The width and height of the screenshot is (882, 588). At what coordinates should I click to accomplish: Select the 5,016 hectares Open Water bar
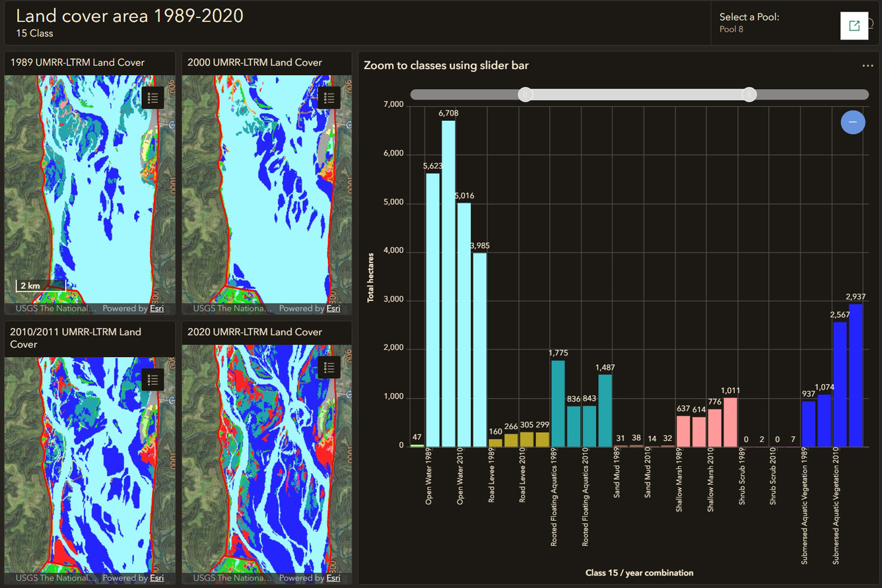pyautogui.click(x=464, y=325)
